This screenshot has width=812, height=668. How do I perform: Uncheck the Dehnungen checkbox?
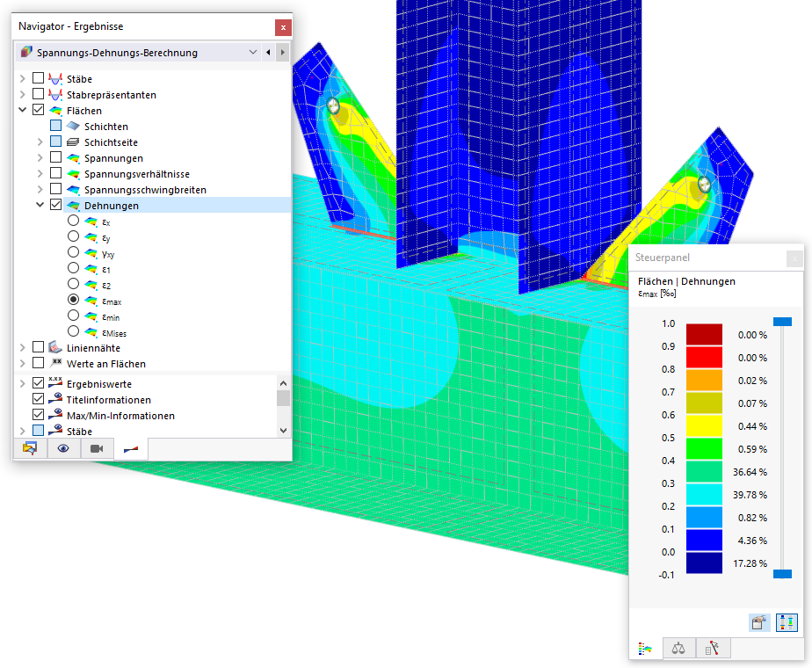point(56,205)
